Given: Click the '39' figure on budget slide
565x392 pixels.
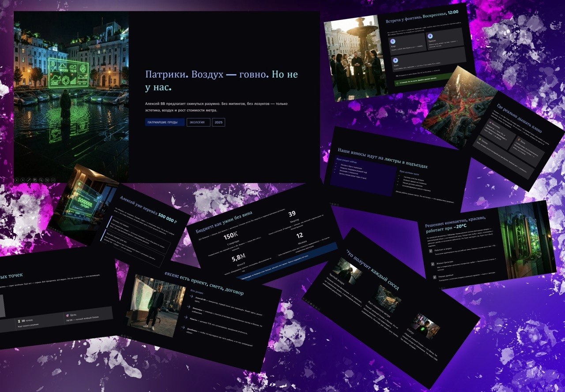Looking at the screenshot, I should click(292, 214).
